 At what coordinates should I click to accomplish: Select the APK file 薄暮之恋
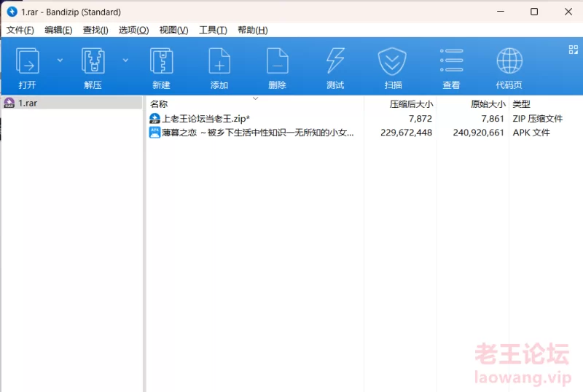coord(258,133)
